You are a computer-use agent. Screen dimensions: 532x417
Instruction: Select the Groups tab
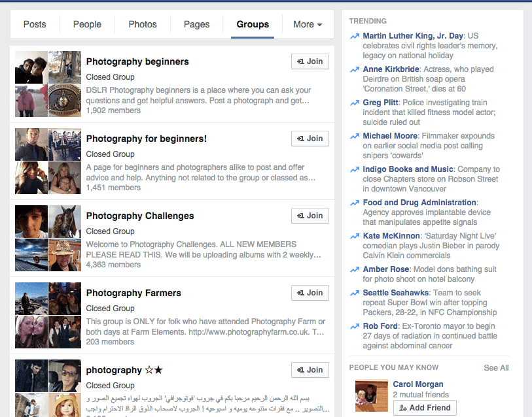tap(253, 24)
